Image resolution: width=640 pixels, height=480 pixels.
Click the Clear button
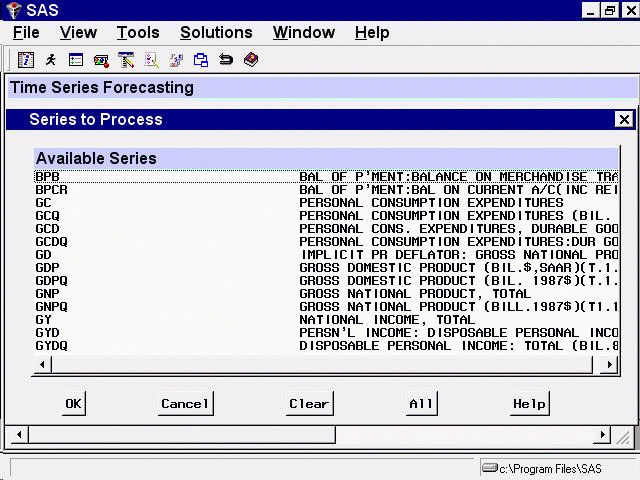point(309,403)
